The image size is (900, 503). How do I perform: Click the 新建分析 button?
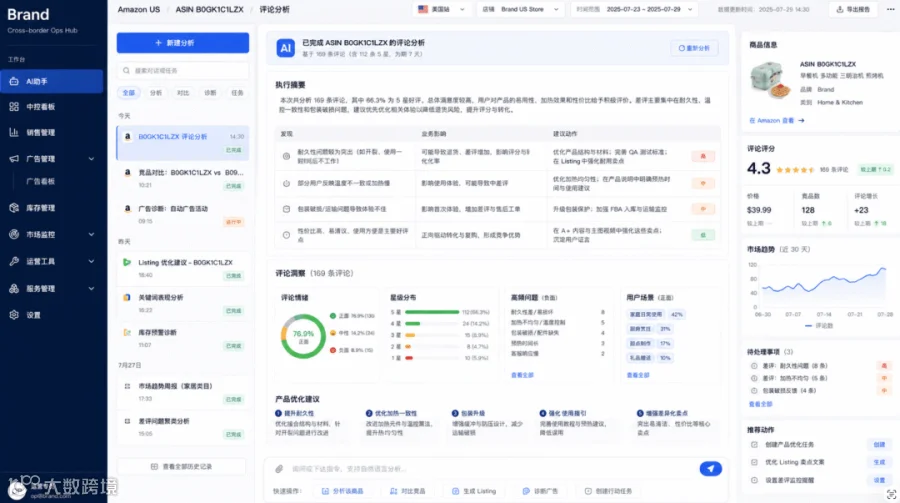pos(183,42)
